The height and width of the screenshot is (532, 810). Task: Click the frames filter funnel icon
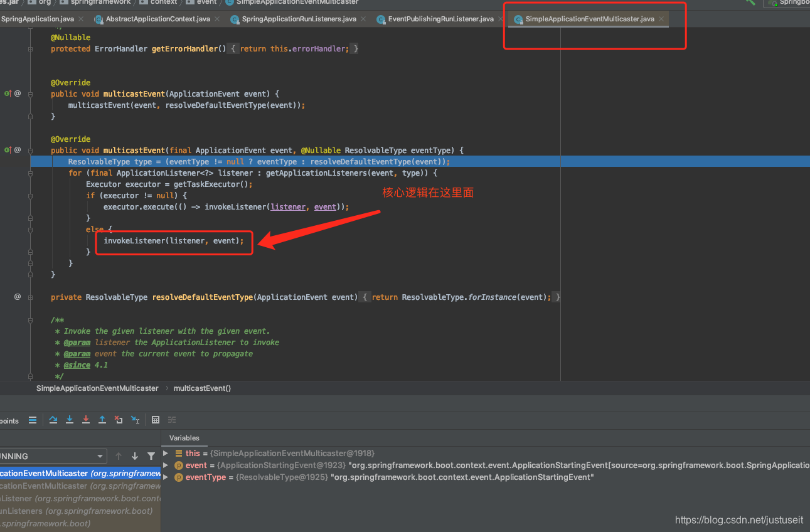[151, 456]
